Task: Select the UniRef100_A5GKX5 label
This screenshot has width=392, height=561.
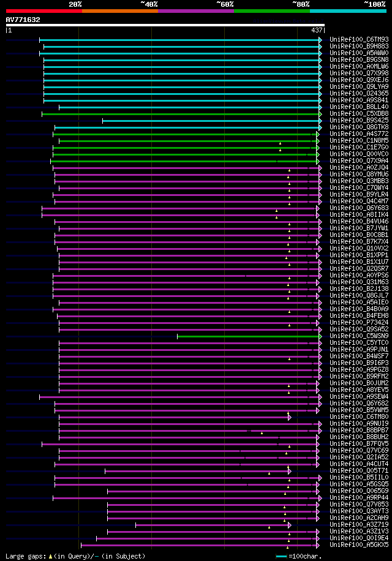Action: tap(359, 545)
